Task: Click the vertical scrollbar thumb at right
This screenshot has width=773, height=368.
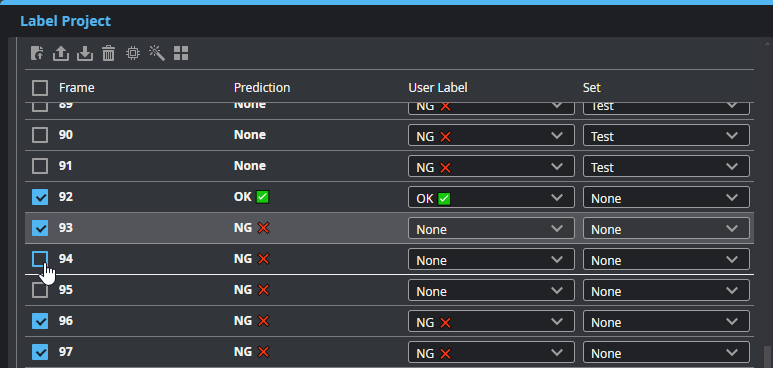Action: pos(768,356)
